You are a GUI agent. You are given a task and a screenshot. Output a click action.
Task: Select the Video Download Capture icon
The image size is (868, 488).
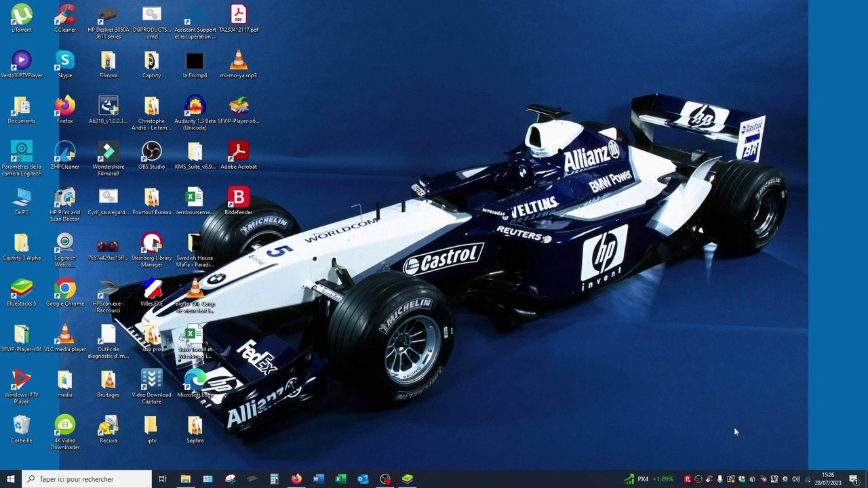point(152,386)
